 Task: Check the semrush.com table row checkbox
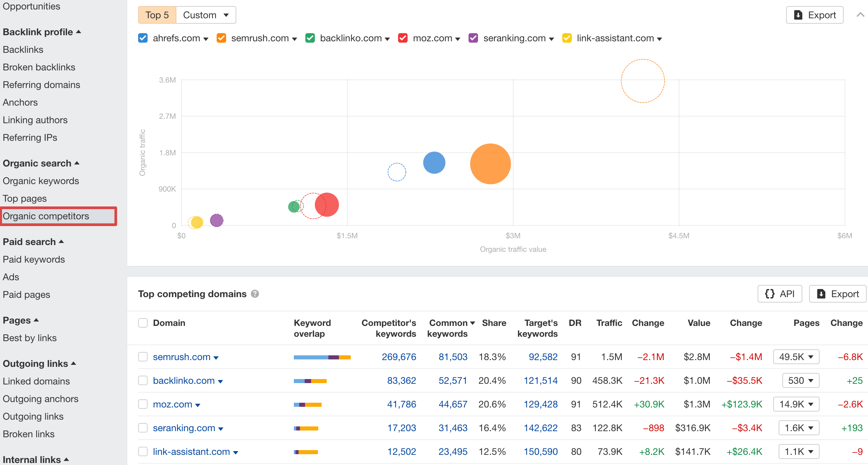tap(143, 357)
